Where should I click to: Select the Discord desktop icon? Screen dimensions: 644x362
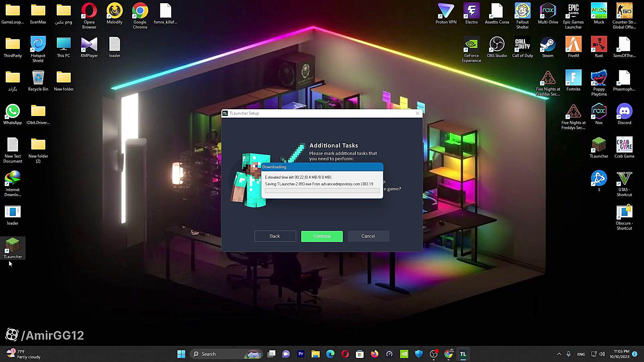624,114
